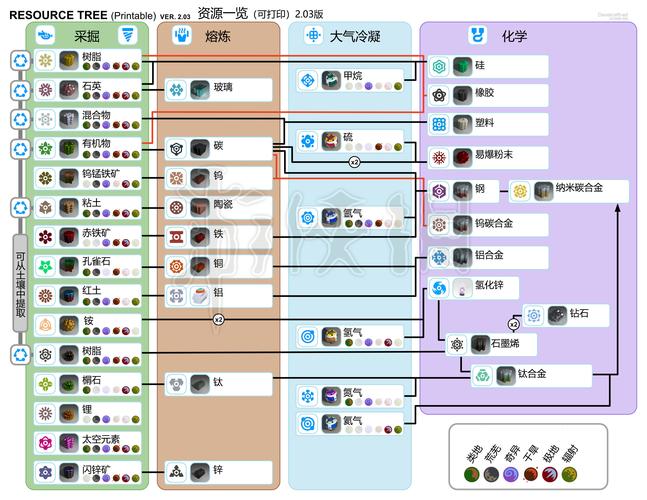The width and height of the screenshot is (647, 500).
Task: Select the 钨锰铁矿 symbol icon
Action: 45,178
